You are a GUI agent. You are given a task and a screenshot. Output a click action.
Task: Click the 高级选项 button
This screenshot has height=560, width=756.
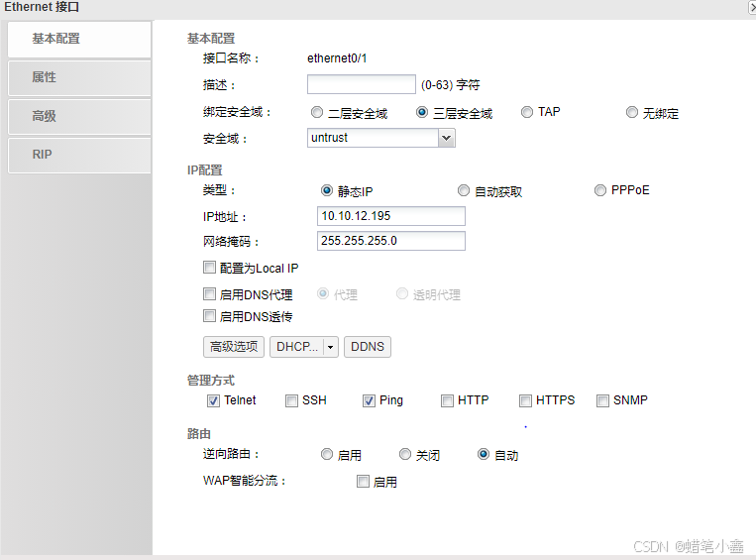(x=234, y=347)
